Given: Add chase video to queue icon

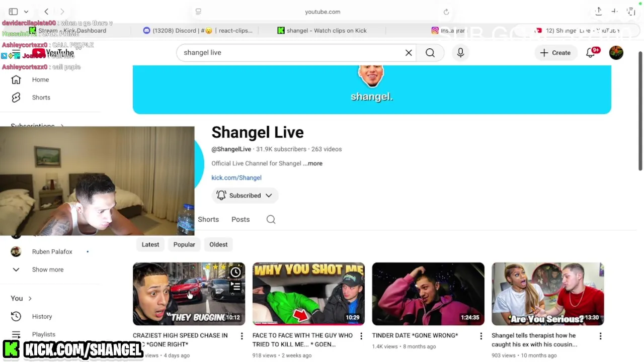Looking at the screenshot, I should point(235,287).
